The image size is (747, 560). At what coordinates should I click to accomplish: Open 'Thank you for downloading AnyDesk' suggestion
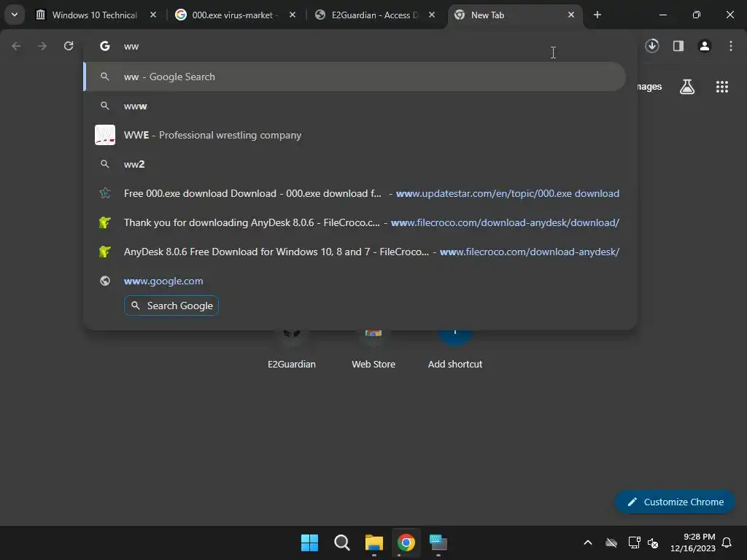point(355,222)
